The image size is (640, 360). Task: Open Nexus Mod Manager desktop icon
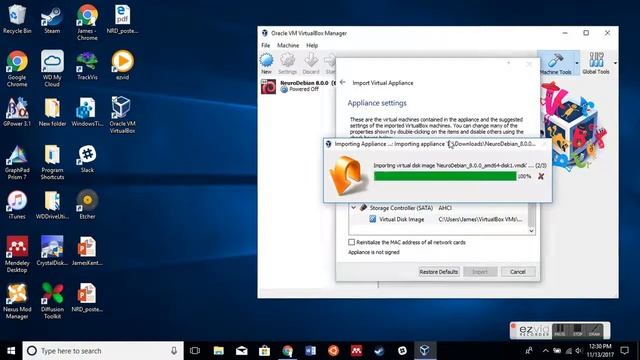[17, 301]
